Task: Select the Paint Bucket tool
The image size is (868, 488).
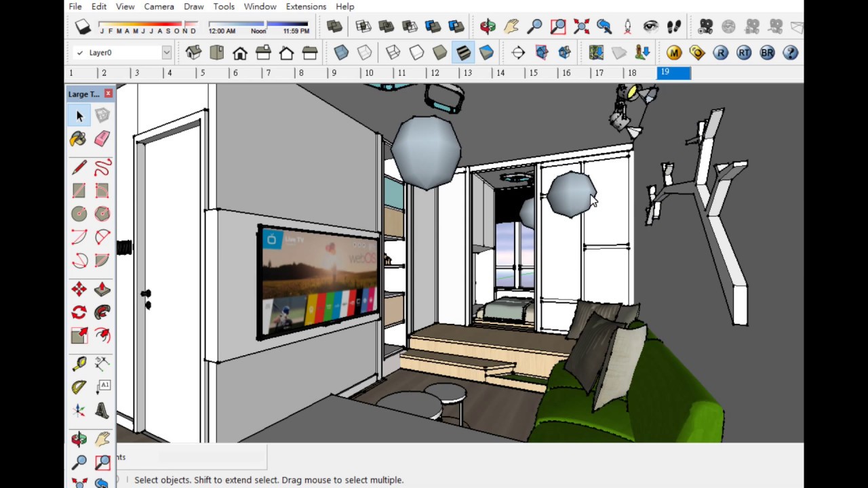Action: 79,139
